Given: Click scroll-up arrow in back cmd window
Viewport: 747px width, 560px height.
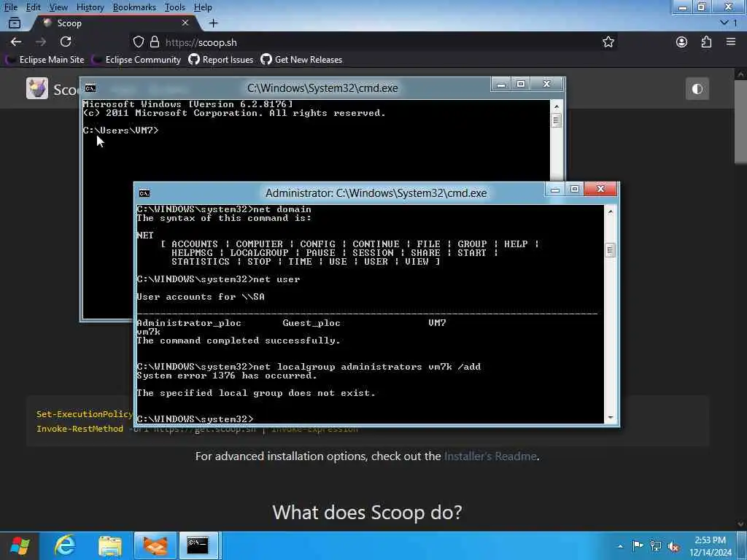Looking at the screenshot, I should [556, 106].
